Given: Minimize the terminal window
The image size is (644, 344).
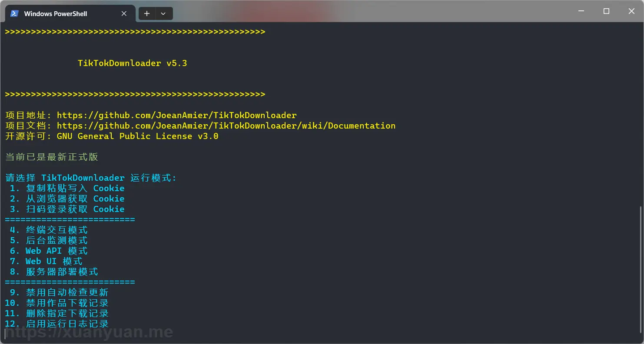Looking at the screenshot, I should point(581,11).
